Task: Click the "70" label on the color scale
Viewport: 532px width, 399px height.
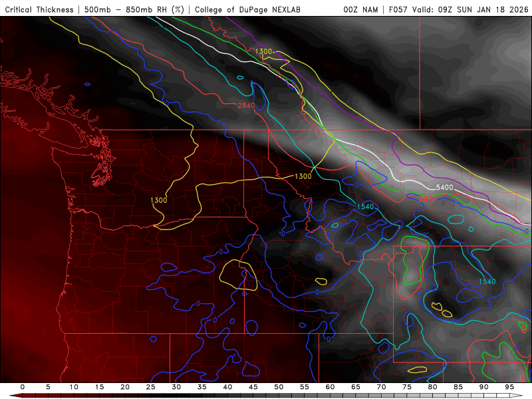Action: point(381,387)
